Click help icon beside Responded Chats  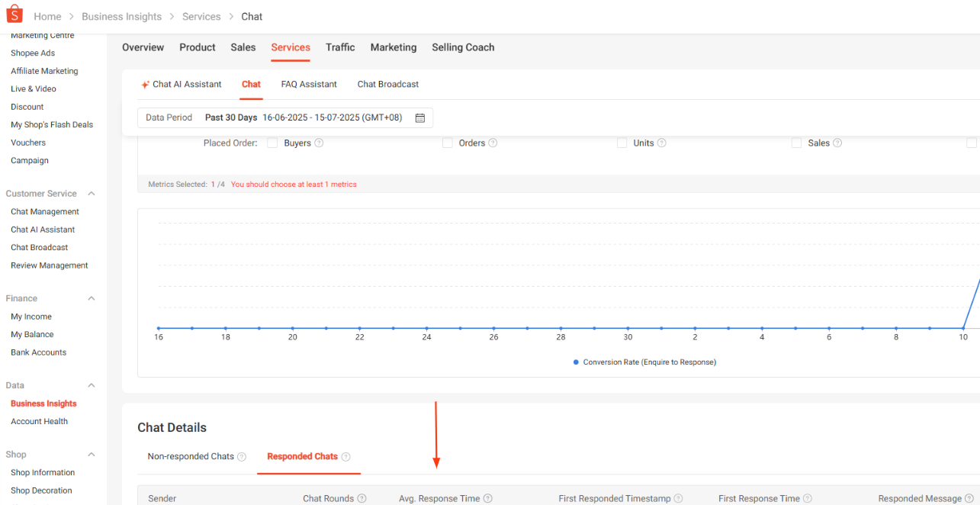click(x=345, y=457)
